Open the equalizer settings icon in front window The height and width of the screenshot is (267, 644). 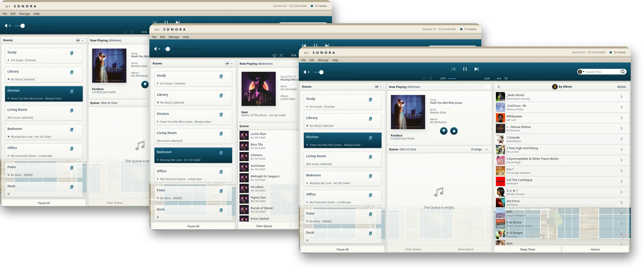[506, 79]
